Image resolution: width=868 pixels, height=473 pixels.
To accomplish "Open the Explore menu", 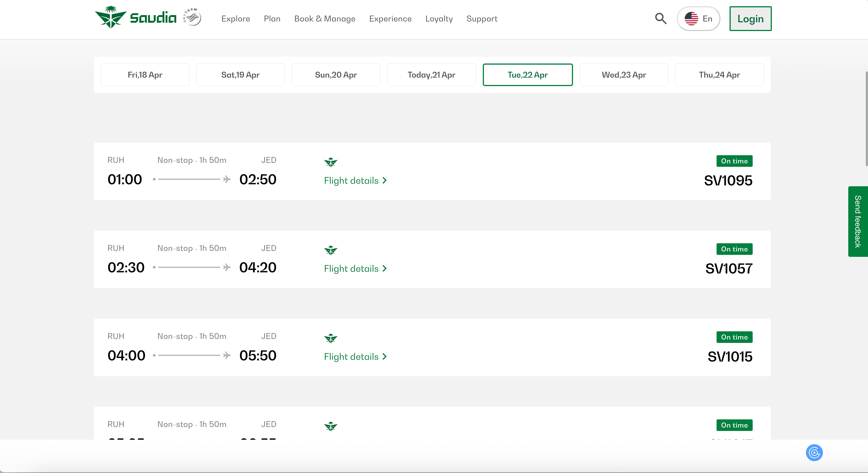I will click(235, 19).
